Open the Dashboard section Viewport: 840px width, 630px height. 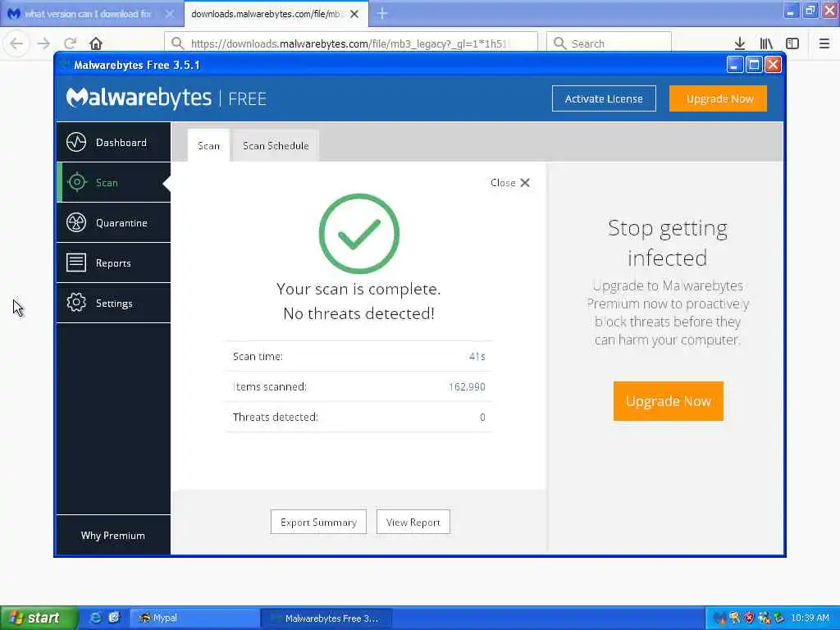(x=113, y=143)
